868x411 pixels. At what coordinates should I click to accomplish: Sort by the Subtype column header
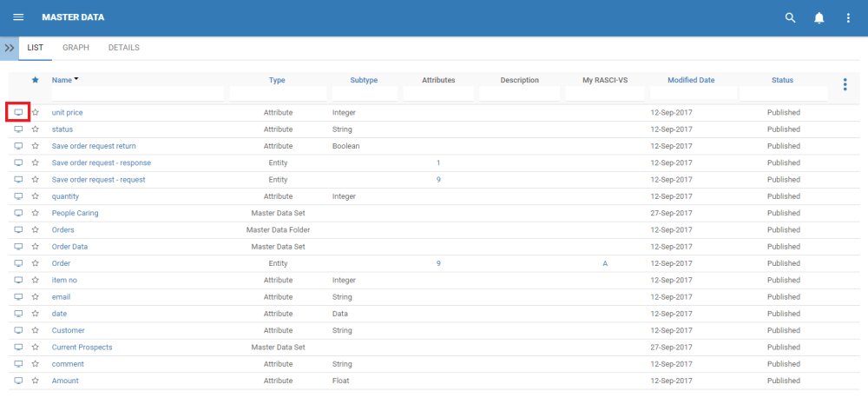(x=364, y=80)
